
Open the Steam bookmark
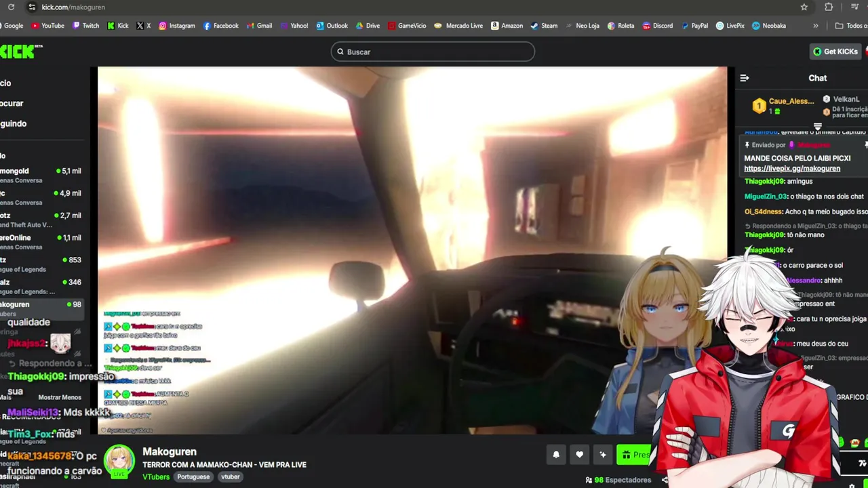click(544, 26)
